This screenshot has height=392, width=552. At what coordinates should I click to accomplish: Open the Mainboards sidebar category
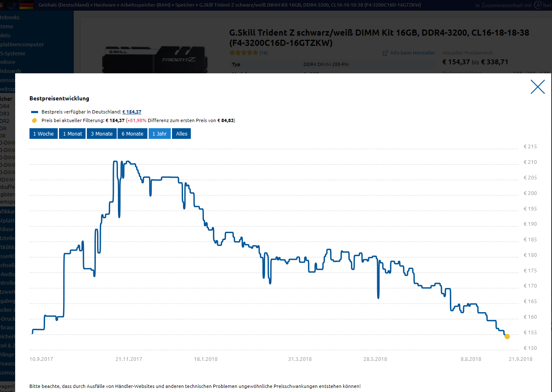click(11, 71)
